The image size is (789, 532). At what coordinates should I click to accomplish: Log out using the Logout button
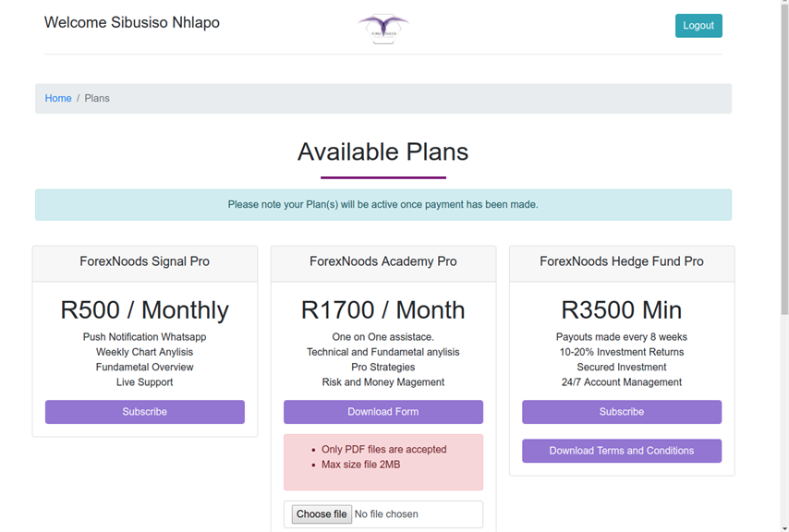(x=698, y=26)
